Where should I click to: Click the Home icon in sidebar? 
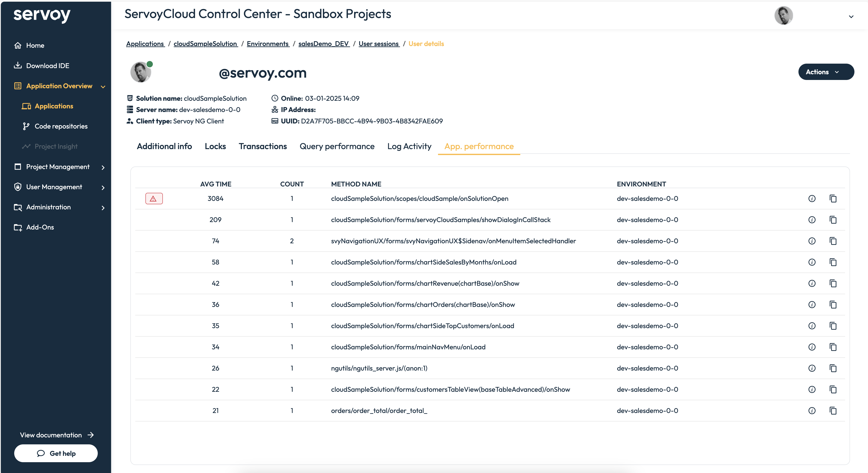pos(18,46)
